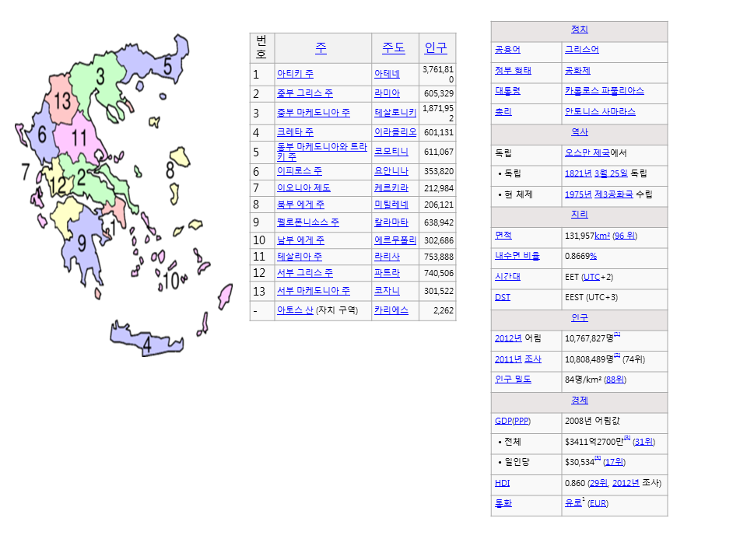The image size is (747, 560).
Task: Click the 미틸레네 link
Action: [391, 205]
